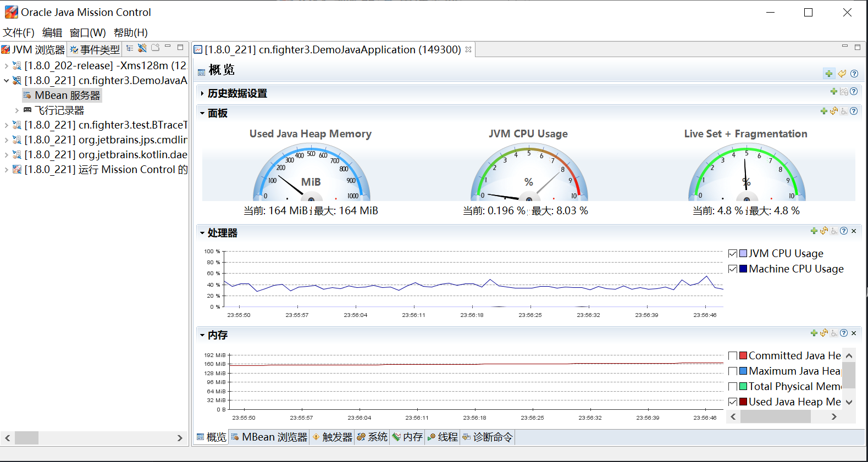Switch to the MBean 浏览器 bottom tab

(x=269, y=437)
